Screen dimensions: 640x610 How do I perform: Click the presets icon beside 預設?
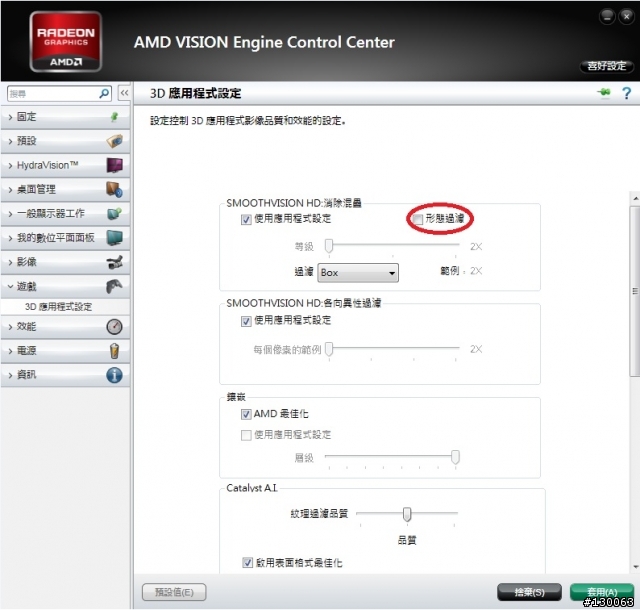pyautogui.click(x=114, y=141)
